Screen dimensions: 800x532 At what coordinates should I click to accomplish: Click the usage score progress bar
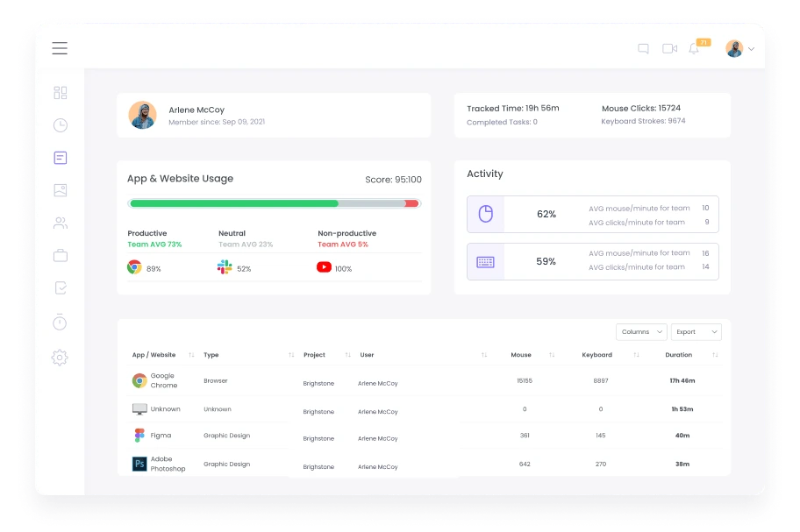275,203
